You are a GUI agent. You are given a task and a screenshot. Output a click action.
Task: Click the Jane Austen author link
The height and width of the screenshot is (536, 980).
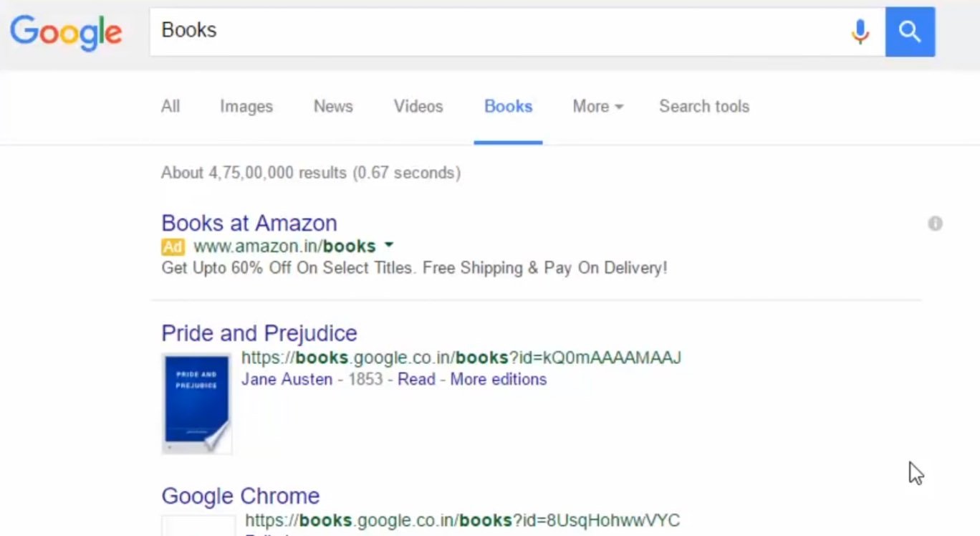(287, 379)
